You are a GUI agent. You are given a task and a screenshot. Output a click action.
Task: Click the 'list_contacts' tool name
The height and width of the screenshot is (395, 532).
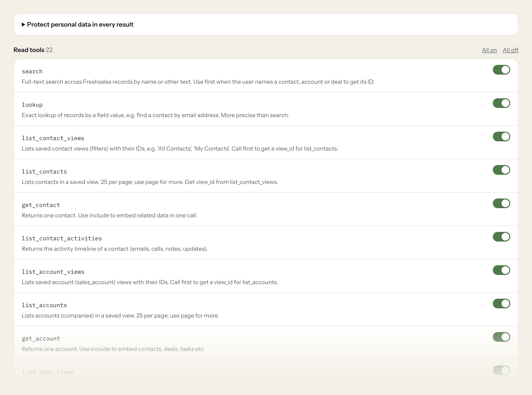[44, 172]
